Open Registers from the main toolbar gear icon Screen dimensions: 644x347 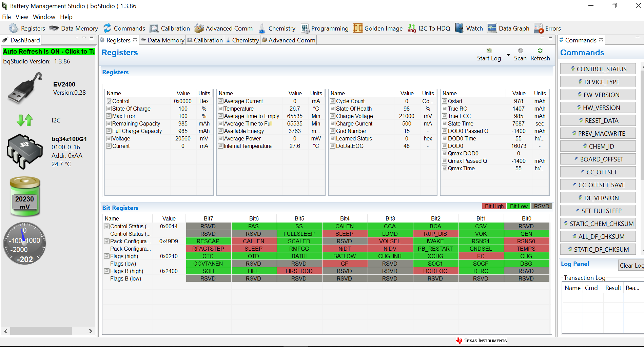pyautogui.click(x=13, y=28)
